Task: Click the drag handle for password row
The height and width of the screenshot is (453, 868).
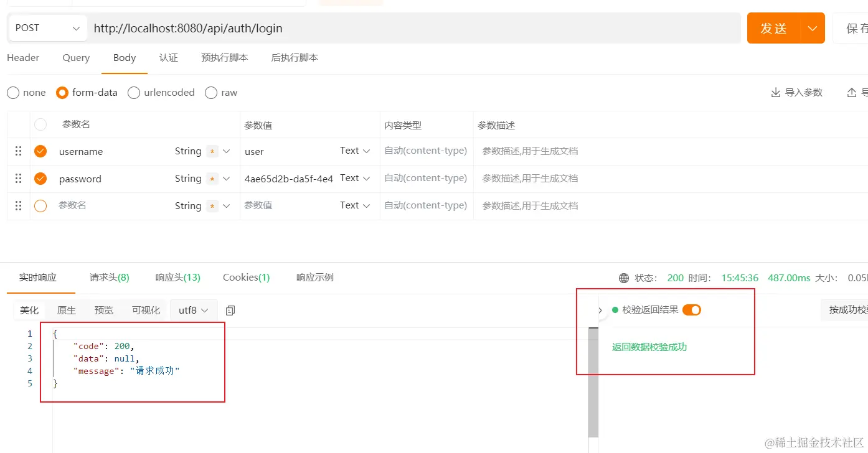Action: (18, 179)
